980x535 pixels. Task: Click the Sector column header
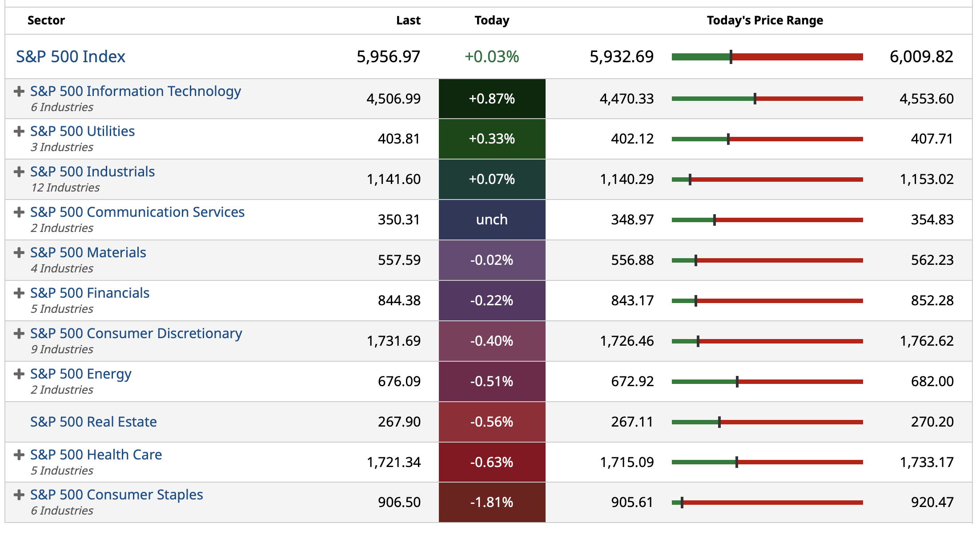(46, 20)
